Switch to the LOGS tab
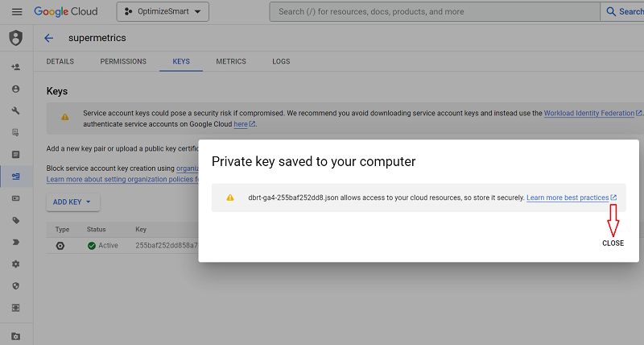The height and width of the screenshot is (345, 644). 281,61
